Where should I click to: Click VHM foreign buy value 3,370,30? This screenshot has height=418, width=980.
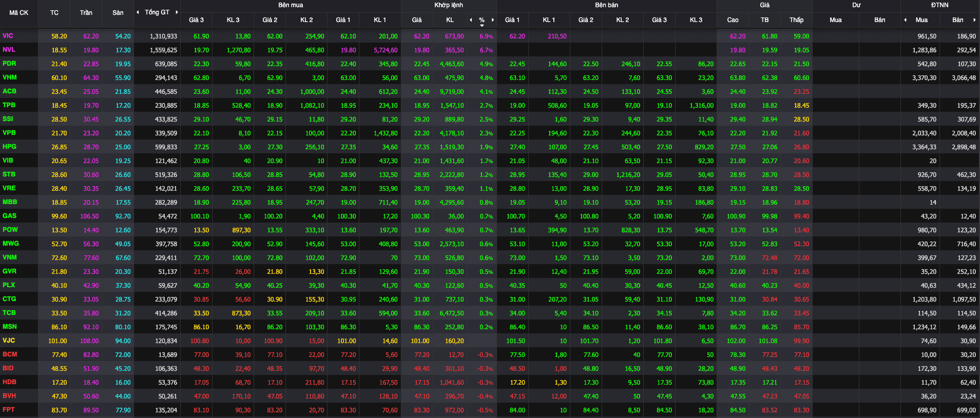point(924,78)
